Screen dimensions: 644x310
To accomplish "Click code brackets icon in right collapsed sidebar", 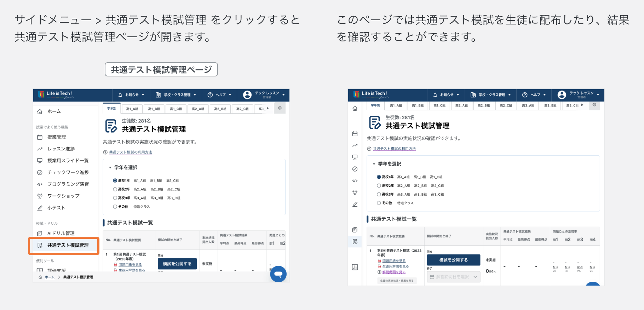I will [x=355, y=180].
